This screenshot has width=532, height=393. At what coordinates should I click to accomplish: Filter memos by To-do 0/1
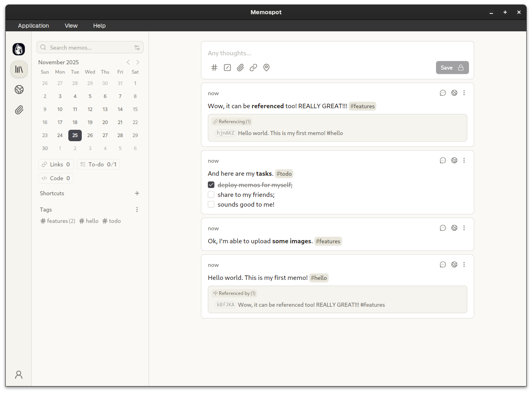click(x=98, y=164)
